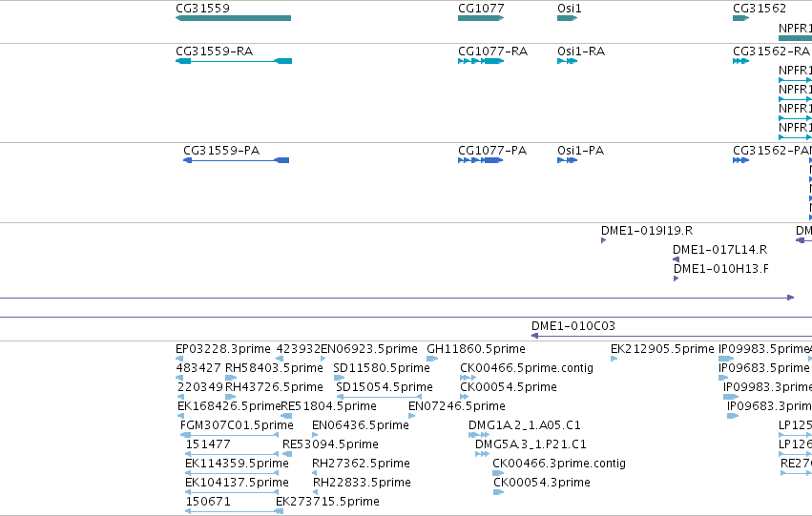The width and height of the screenshot is (812, 516).
Task: Select EN06923.5prime EST label
Action: pos(368,349)
